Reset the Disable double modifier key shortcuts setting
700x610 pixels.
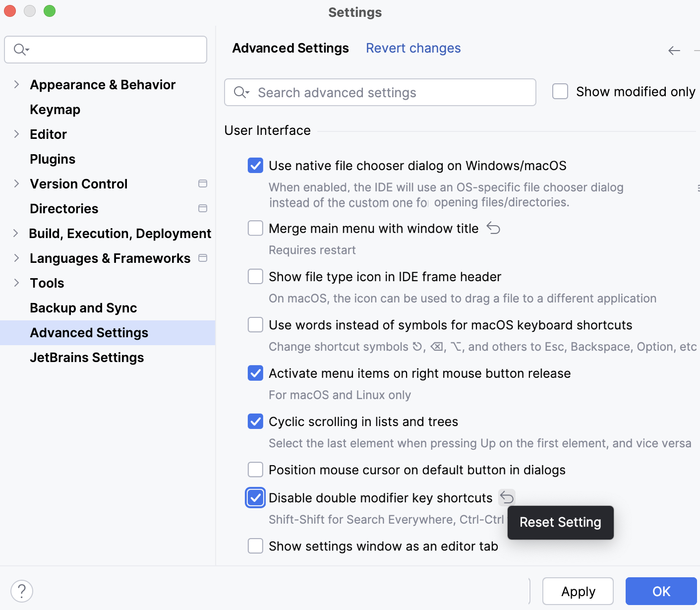(x=507, y=497)
